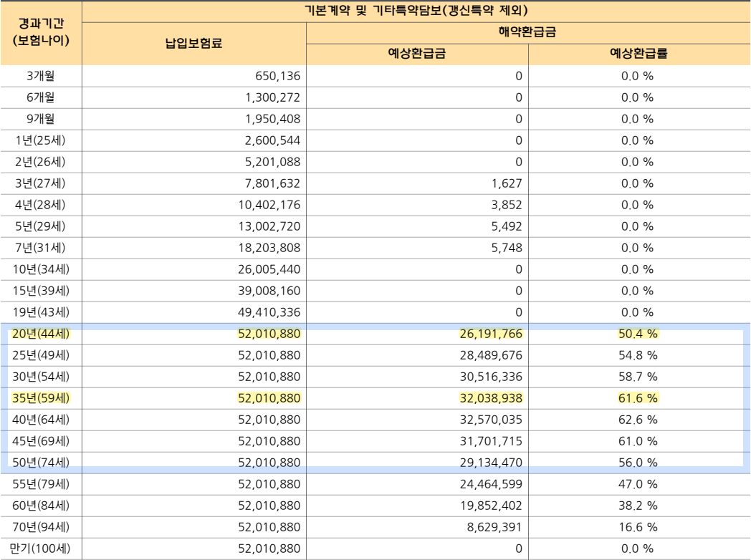The image size is (751, 560).
Task: Select the 15년(39세) row label
Action: (41, 291)
